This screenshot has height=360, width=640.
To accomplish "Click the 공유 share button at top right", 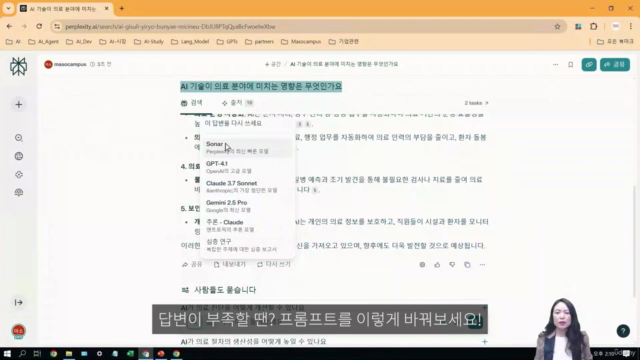I will click(615, 64).
